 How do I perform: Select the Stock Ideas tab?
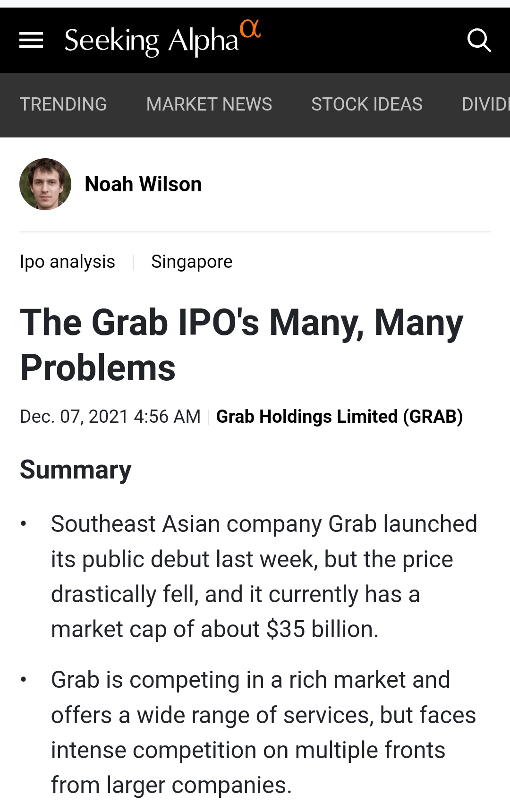(367, 104)
